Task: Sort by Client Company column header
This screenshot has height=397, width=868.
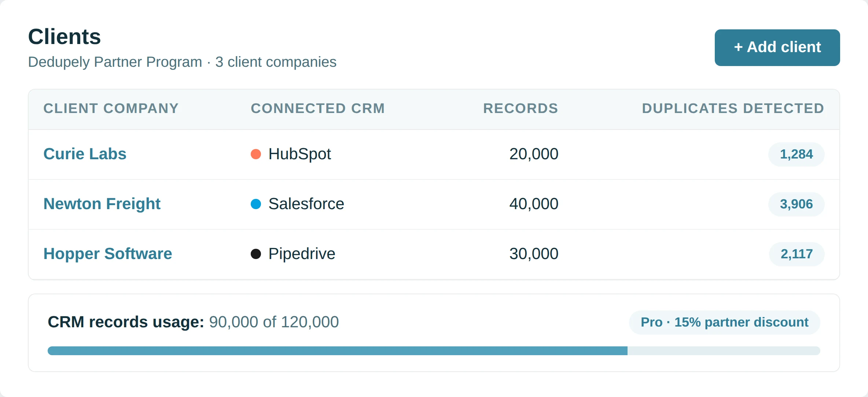Action: point(111,109)
